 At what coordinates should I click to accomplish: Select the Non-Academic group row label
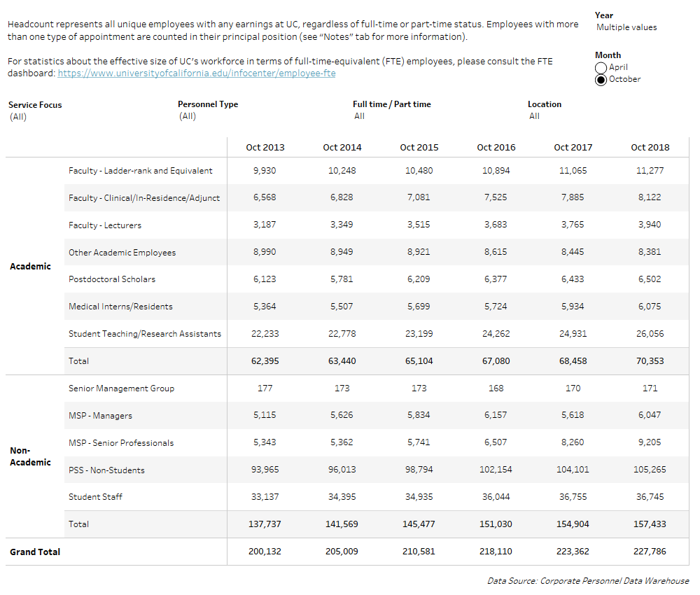30,456
